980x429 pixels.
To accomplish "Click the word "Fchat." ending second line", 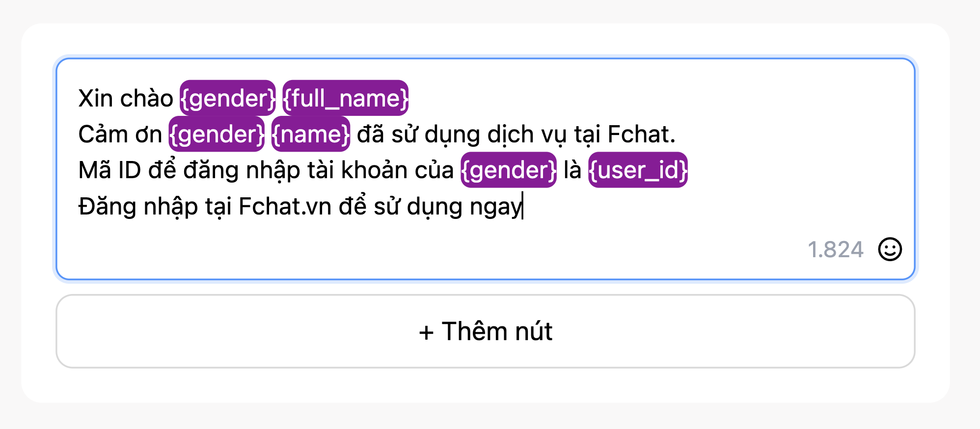I will click(641, 134).
